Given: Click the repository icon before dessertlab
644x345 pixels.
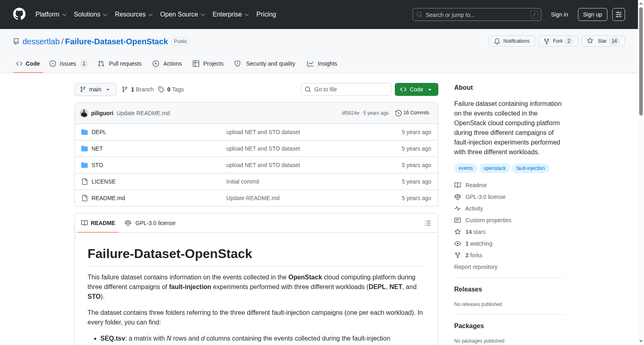Looking at the screenshot, I should pos(16,41).
